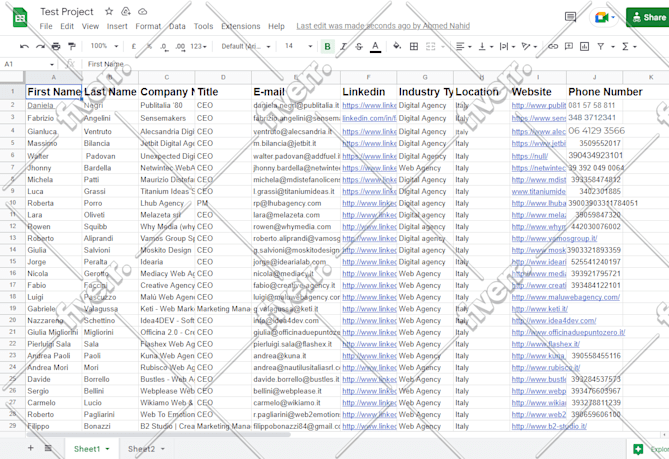The height and width of the screenshot is (459, 669).
Task: Toggle italic formatting
Action: coord(343,46)
